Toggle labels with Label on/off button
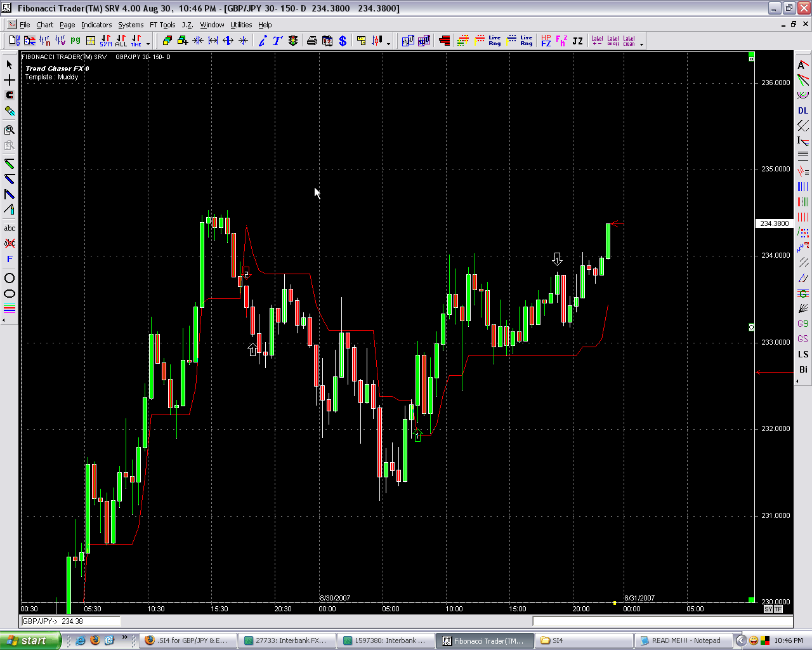Viewport: 812px width, 650px height. (613, 41)
